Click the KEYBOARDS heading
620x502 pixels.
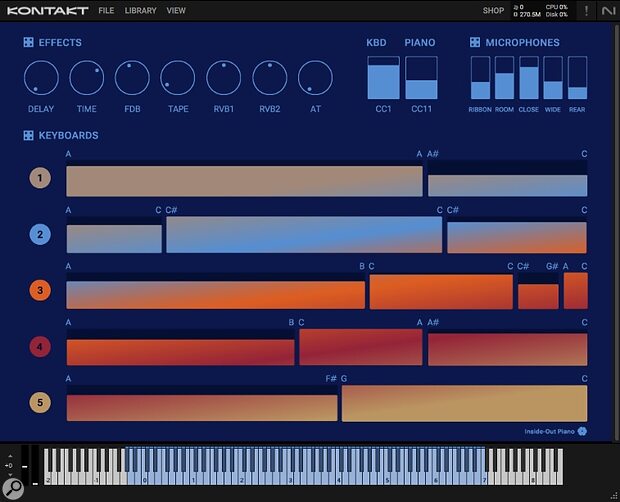68,136
